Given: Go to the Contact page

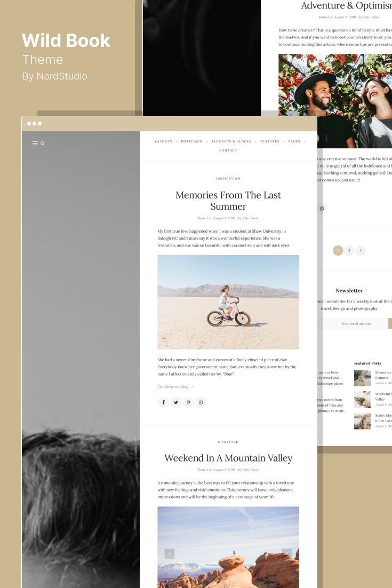Looking at the screenshot, I should [228, 150].
